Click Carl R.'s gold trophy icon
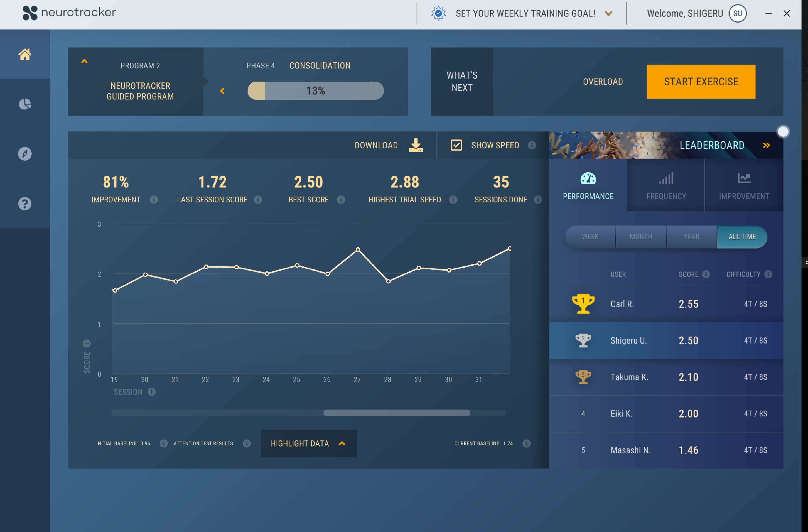 583,303
